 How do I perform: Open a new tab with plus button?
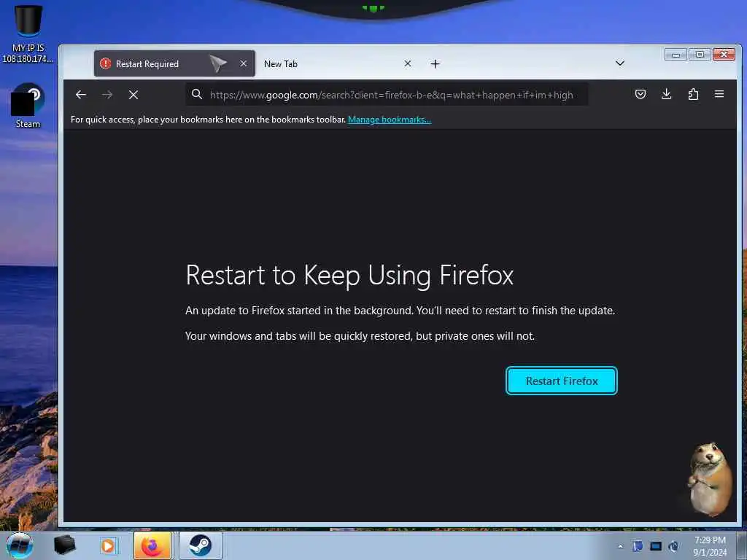(435, 64)
